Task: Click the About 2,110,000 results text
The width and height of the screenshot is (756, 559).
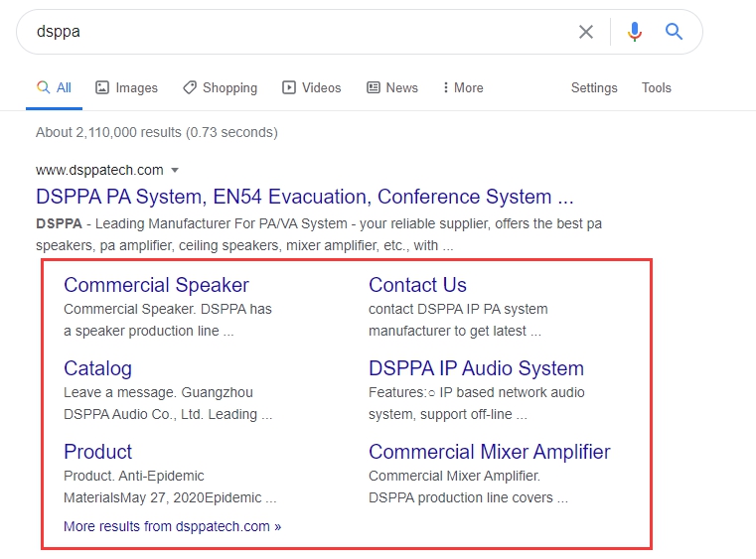Action: click(157, 132)
